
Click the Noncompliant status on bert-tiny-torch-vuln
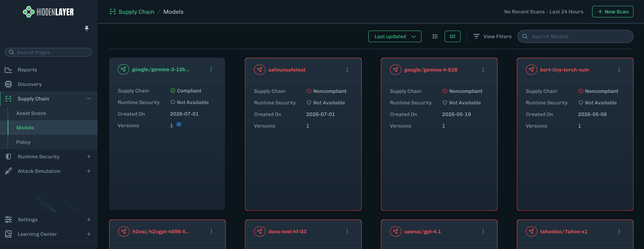pyautogui.click(x=598, y=91)
